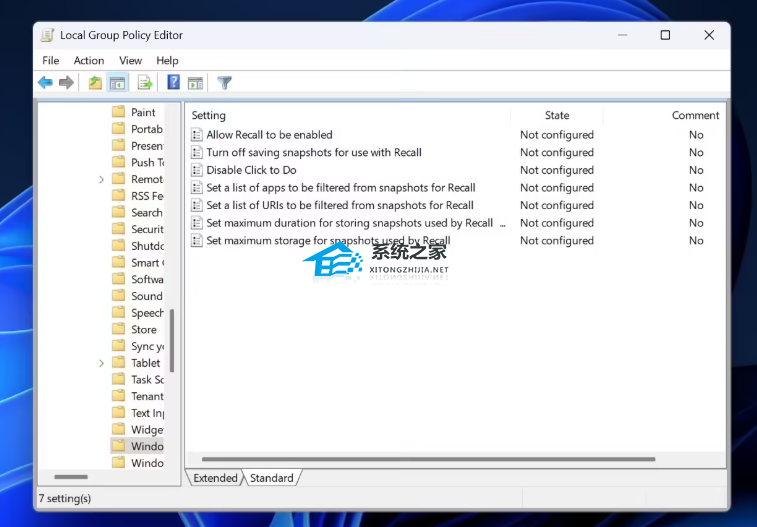This screenshot has width=757, height=527.
Task: Expand the Remote folder tree node
Action: coord(102,180)
